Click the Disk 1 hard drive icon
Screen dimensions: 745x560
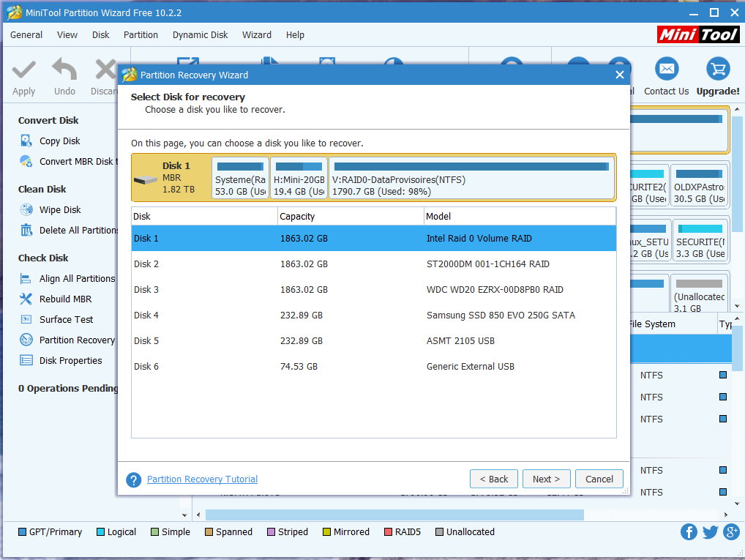tap(146, 180)
